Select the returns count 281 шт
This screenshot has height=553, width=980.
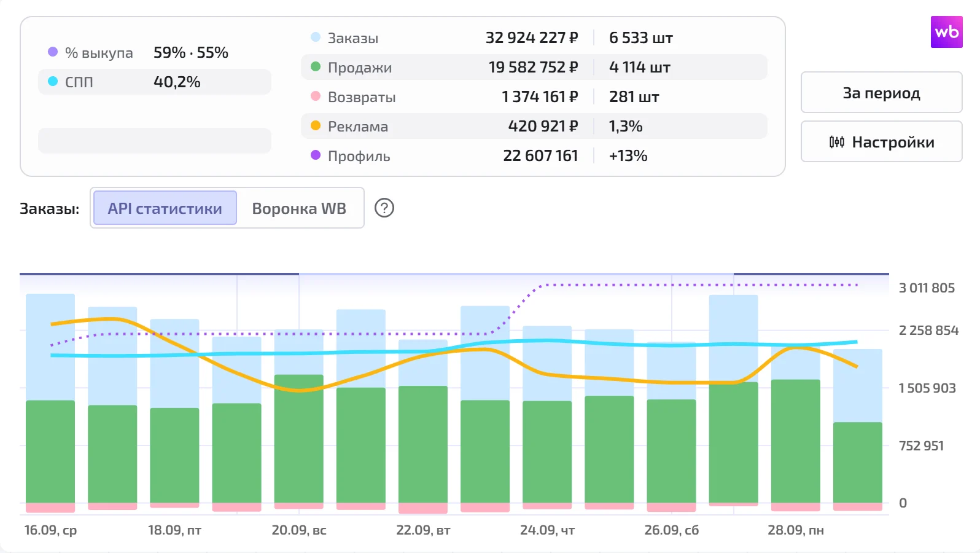coord(634,96)
